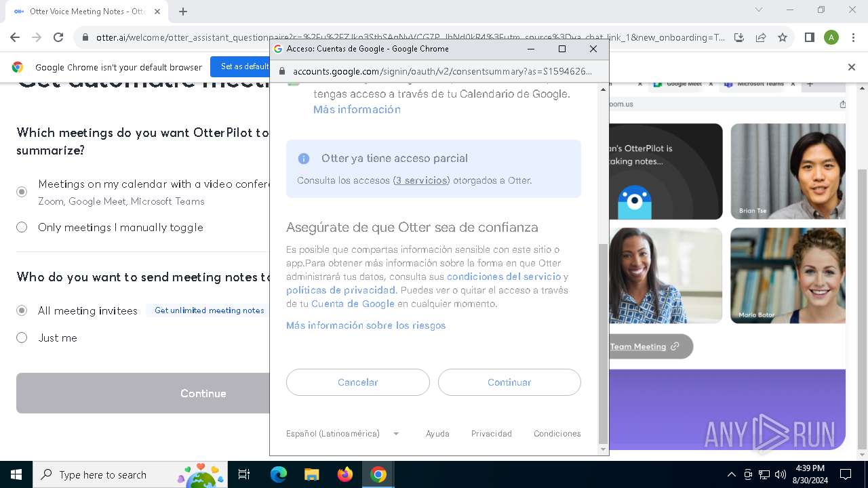Click popup scrollbar down arrow
This screenshot has width=868, height=488.
(x=604, y=449)
